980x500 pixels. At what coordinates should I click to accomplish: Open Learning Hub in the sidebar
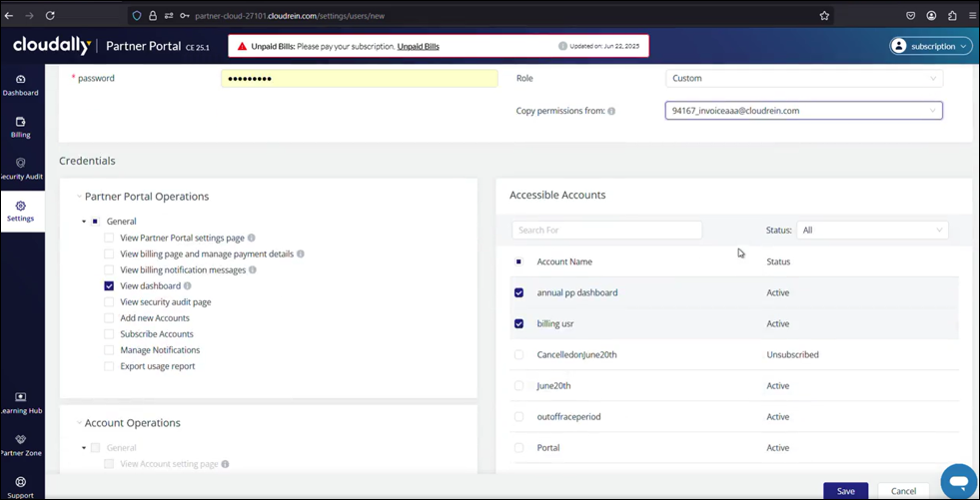tap(21, 404)
